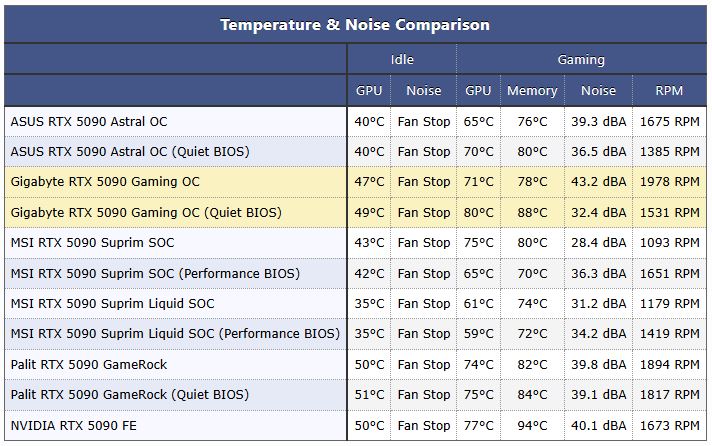Click the Temperature & Noise Comparison title

click(355, 24)
